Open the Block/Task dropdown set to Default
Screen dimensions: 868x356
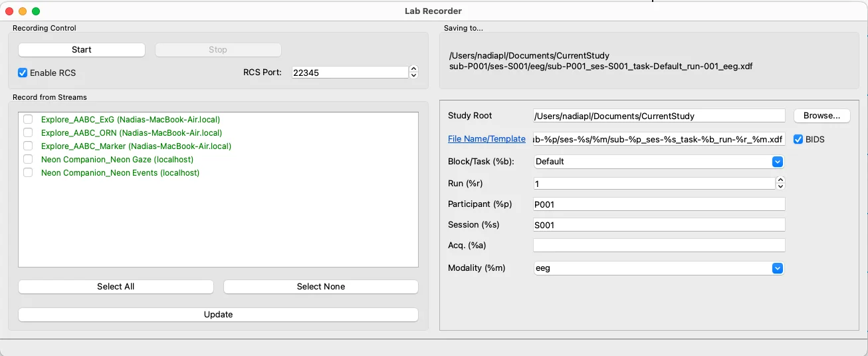pos(659,161)
